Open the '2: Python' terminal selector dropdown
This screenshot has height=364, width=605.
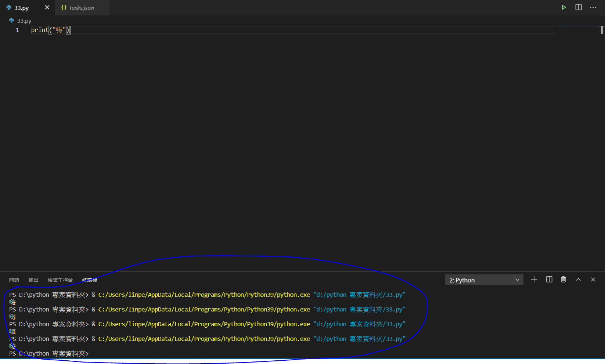pyautogui.click(x=483, y=280)
